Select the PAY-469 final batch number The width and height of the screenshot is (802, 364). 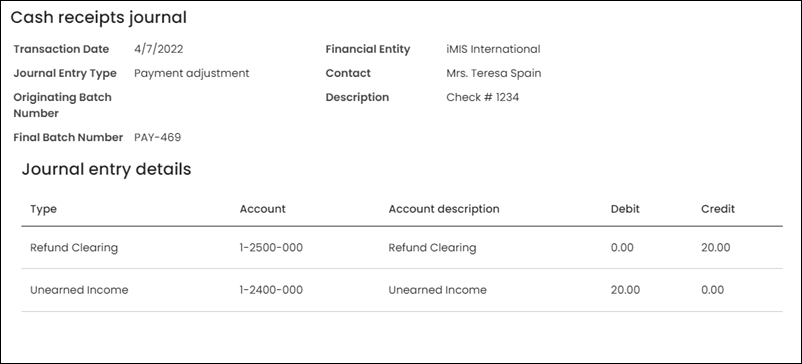[x=158, y=137]
